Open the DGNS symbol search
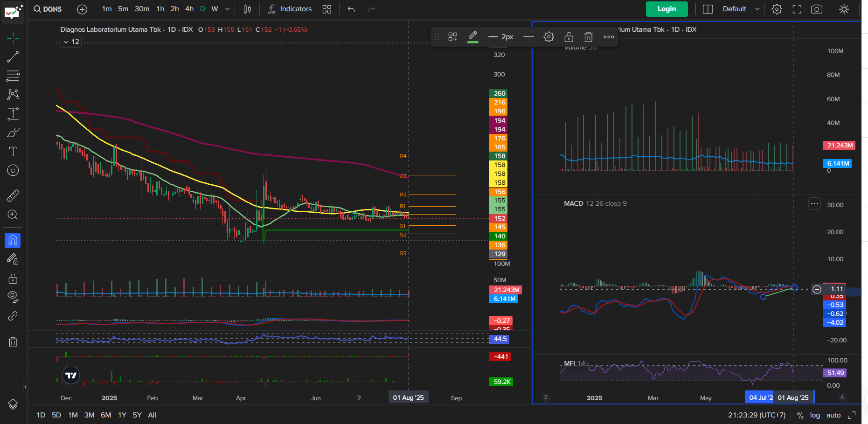 pyautogui.click(x=48, y=9)
